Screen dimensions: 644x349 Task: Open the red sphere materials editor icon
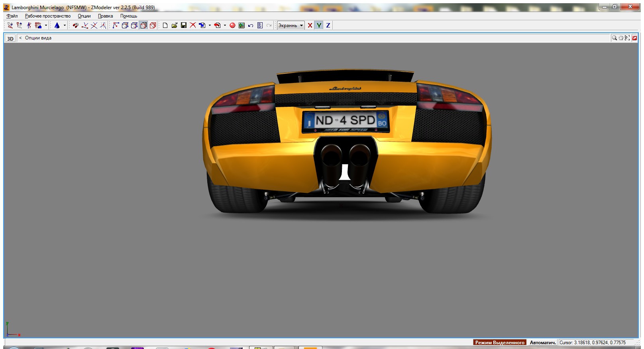(x=232, y=25)
